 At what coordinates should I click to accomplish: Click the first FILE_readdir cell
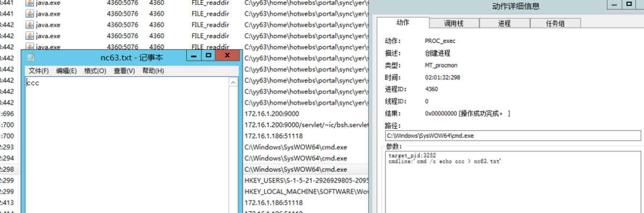click(210, 3)
